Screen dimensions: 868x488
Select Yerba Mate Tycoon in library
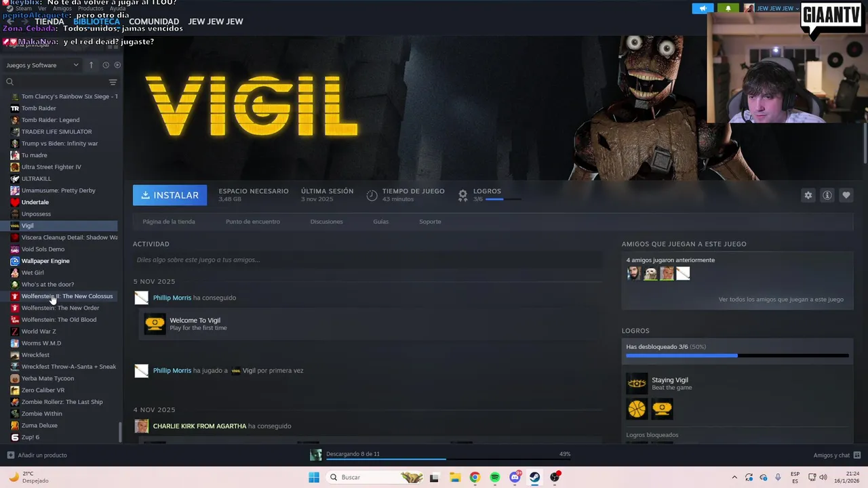(47, 378)
